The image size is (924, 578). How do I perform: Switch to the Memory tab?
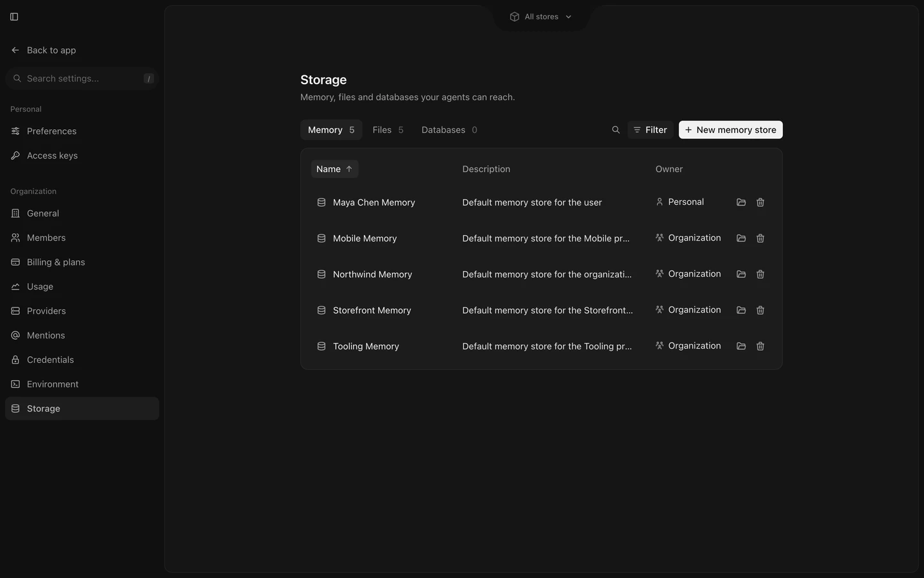click(331, 130)
